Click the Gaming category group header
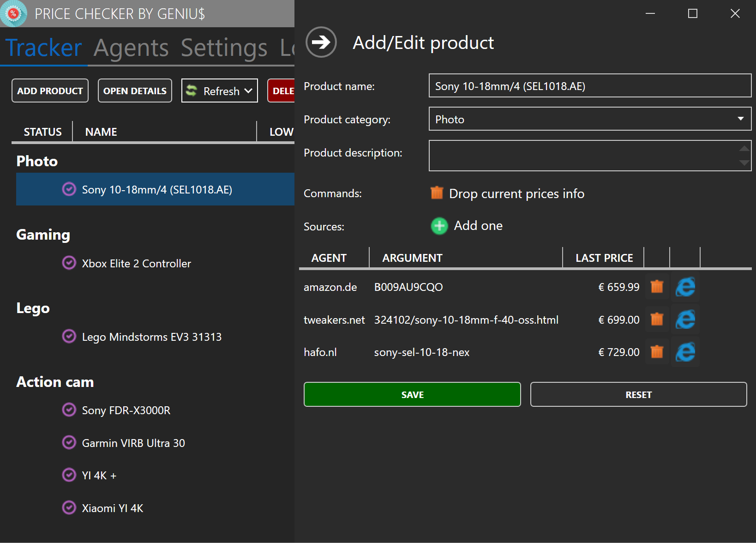Image resolution: width=756 pixels, height=543 pixels. [x=43, y=235]
